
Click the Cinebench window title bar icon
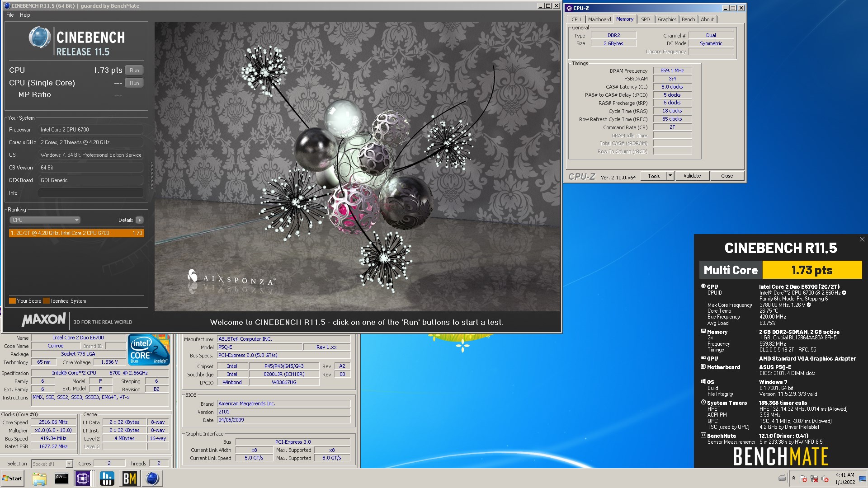7,6
